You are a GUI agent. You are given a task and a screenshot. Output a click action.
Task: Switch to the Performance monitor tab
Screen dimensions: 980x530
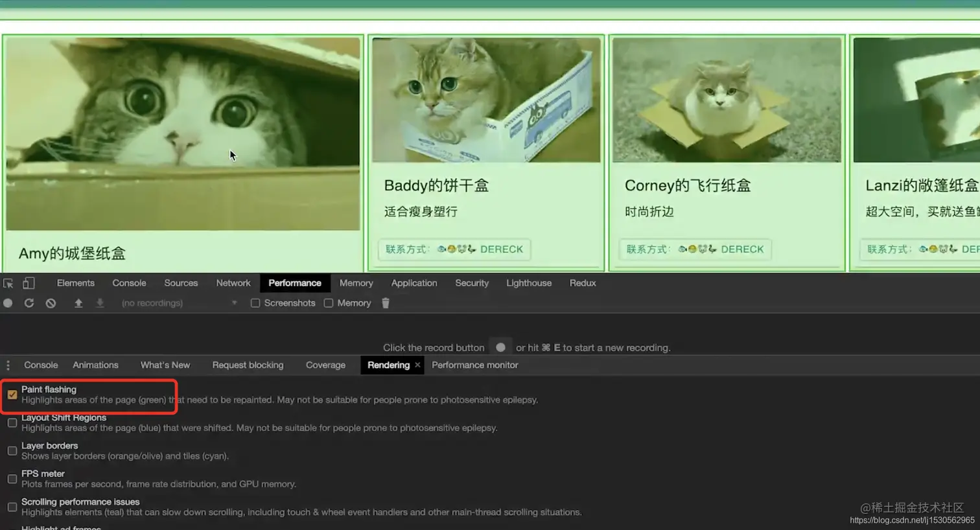474,365
